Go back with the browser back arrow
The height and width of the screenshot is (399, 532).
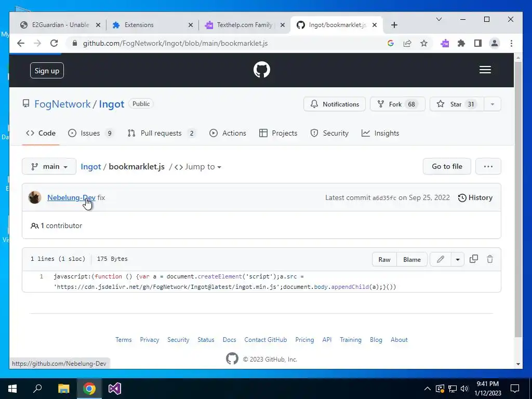click(x=21, y=44)
